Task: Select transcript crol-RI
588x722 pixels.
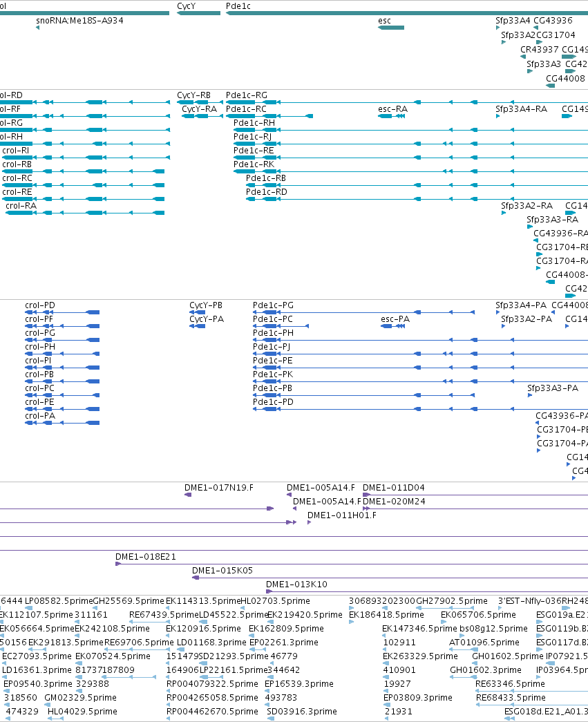Action: tap(16, 151)
